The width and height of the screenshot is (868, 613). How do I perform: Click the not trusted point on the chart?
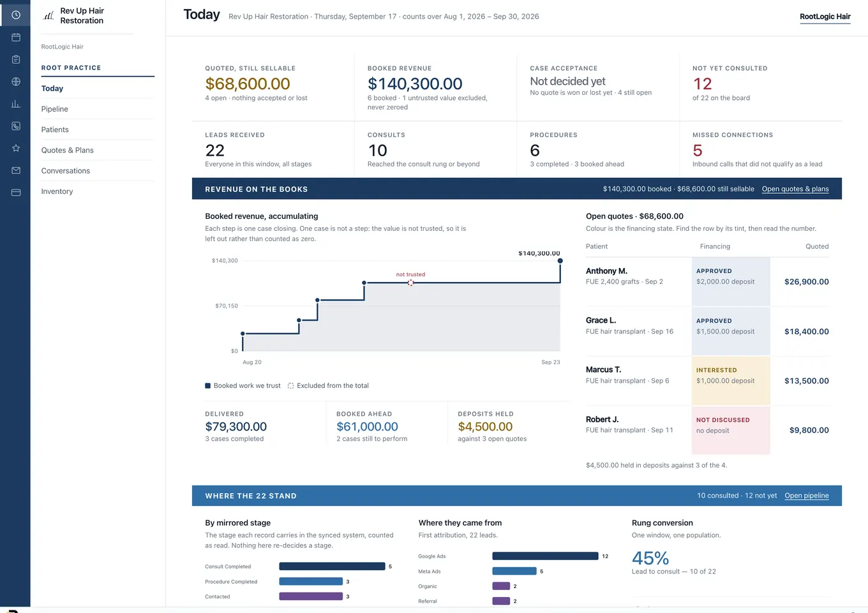pyautogui.click(x=410, y=283)
